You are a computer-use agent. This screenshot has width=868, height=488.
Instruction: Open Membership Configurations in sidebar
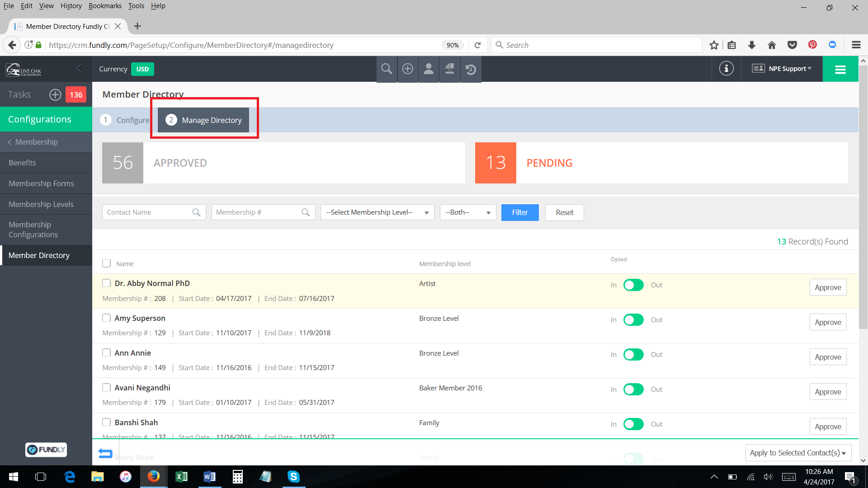pos(46,230)
